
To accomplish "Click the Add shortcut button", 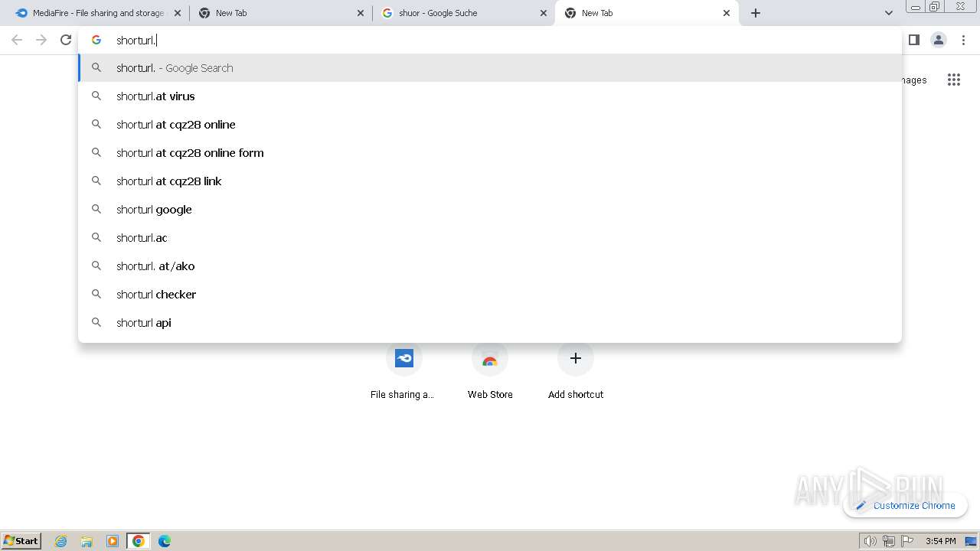I will point(576,371).
